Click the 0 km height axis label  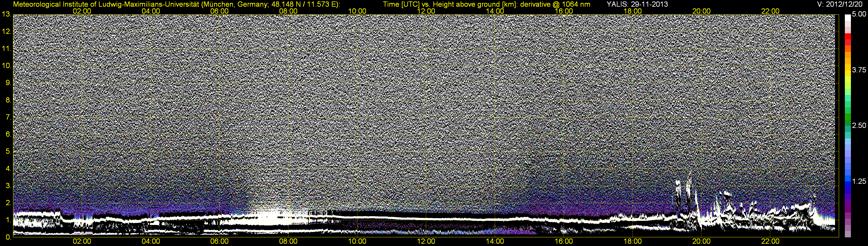pos(8,237)
